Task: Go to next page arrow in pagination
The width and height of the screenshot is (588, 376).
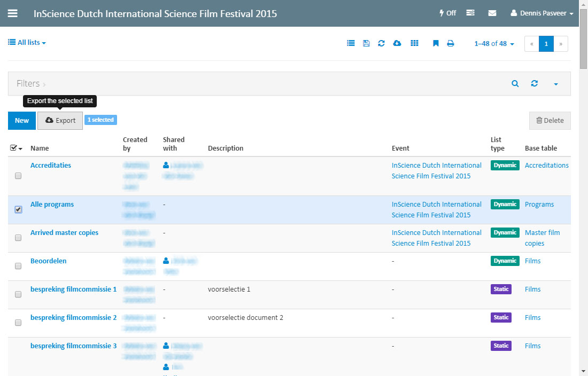Action: tap(561, 44)
